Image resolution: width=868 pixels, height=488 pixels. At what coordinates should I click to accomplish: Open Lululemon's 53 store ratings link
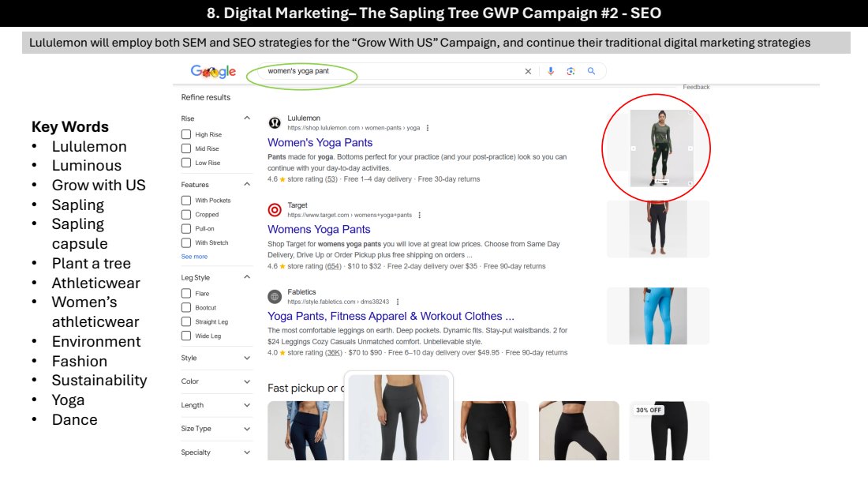tap(331, 179)
